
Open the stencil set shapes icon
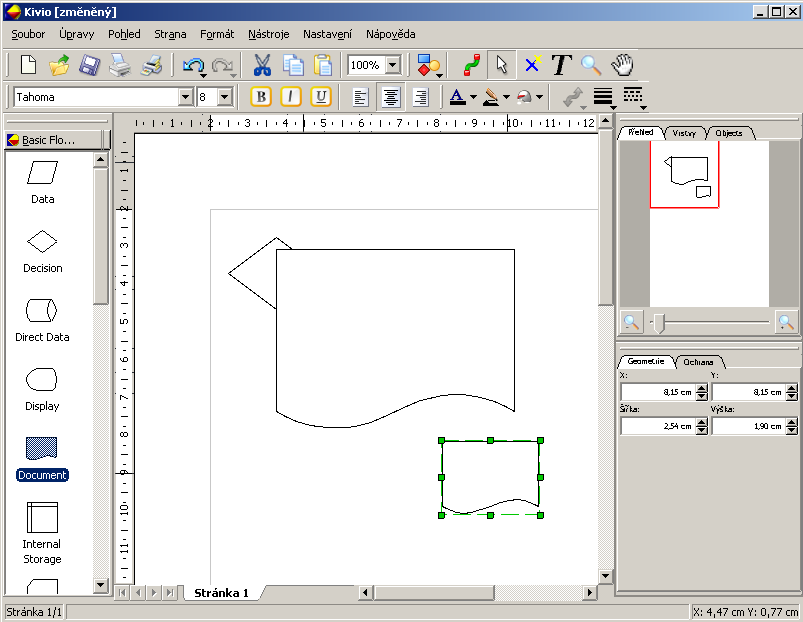(x=428, y=65)
